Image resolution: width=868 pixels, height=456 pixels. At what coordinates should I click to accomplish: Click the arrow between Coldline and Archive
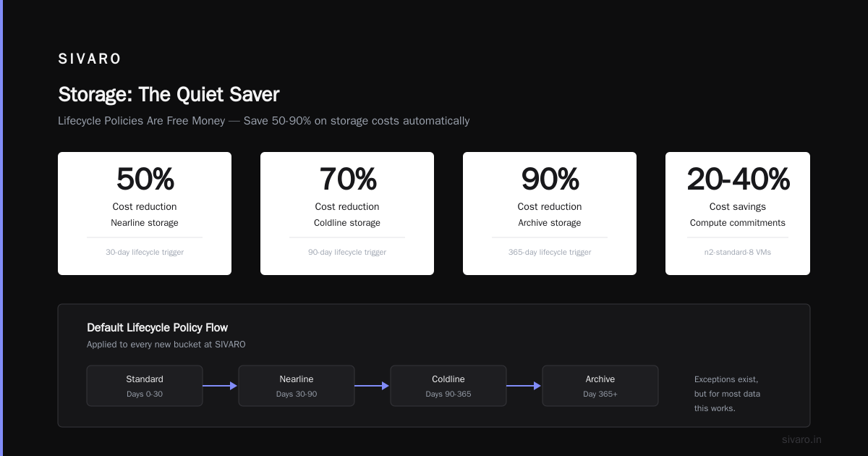pos(524,386)
